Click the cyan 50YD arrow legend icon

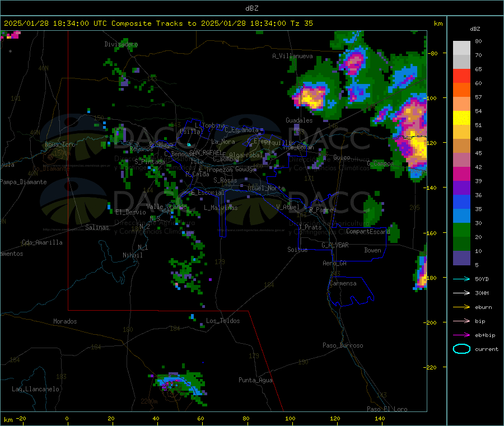coord(461,279)
